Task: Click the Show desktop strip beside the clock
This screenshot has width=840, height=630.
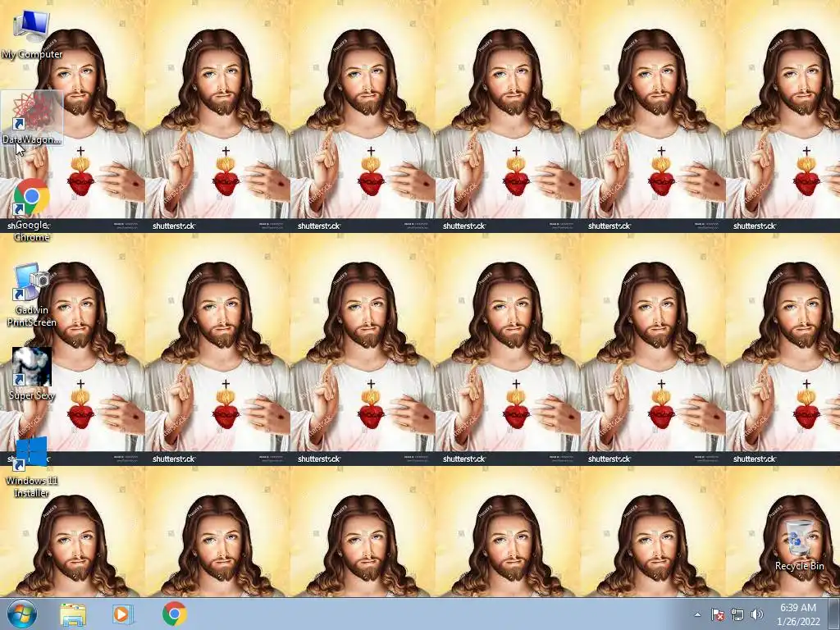Action: point(834,614)
